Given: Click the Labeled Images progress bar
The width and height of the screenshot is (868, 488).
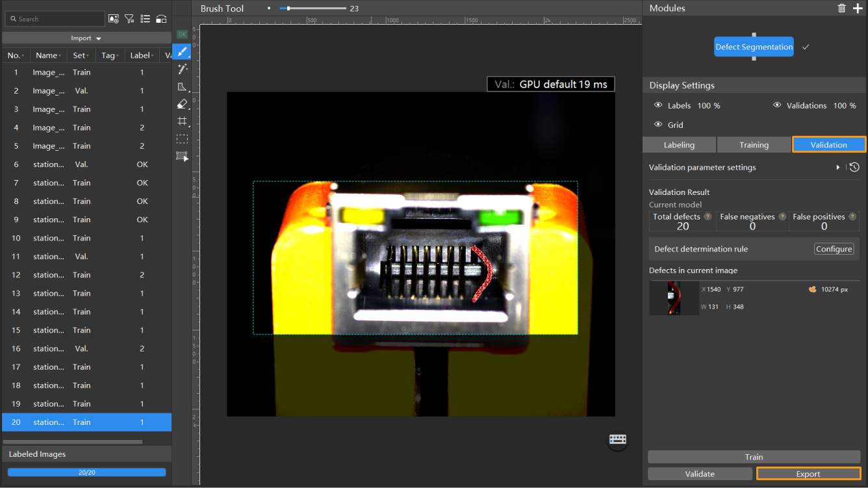Looking at the screenshot, I should pos(86,472).
